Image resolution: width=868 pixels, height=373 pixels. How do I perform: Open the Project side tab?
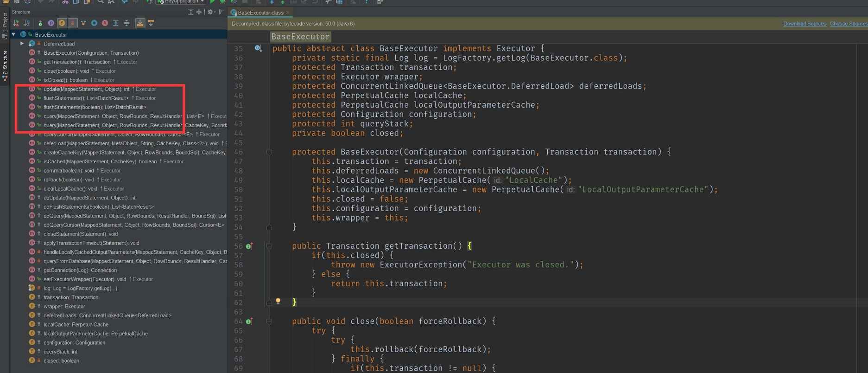pos(5,26)
